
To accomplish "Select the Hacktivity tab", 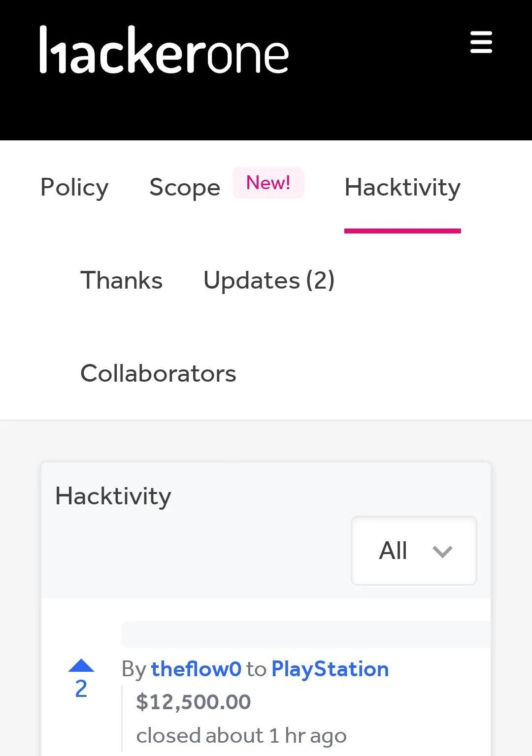I will coord(402,188).
